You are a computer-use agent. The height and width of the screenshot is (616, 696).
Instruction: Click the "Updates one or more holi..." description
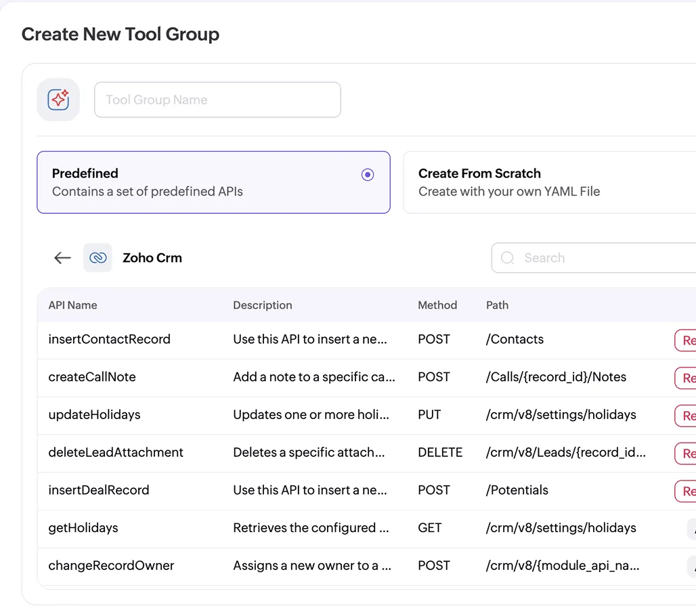click(311, 414)
